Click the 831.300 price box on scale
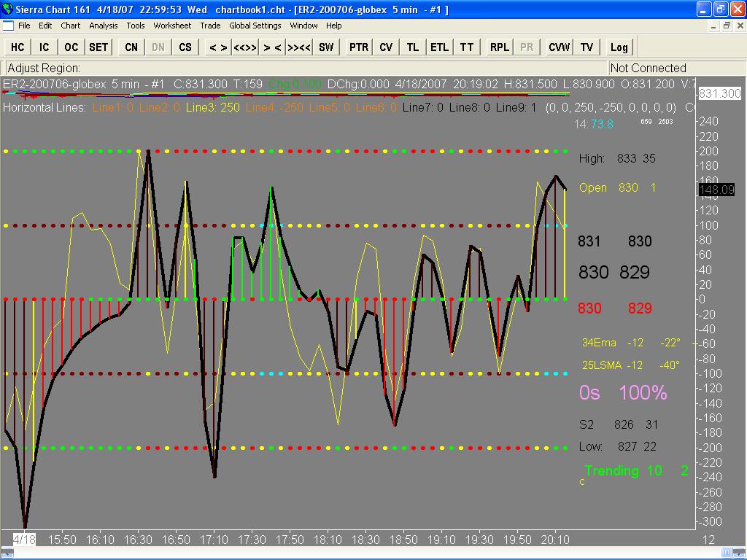Viewport: 747px width, 560px height. (719, 94)
